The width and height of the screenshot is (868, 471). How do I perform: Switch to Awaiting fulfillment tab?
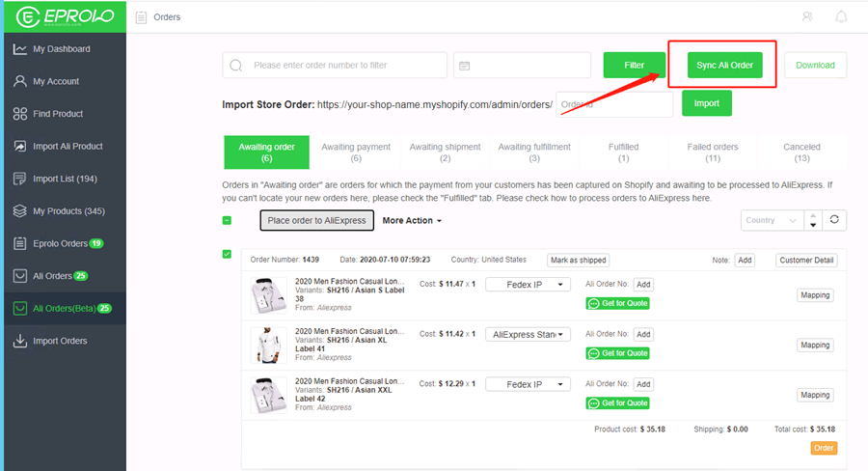point(534,152)
